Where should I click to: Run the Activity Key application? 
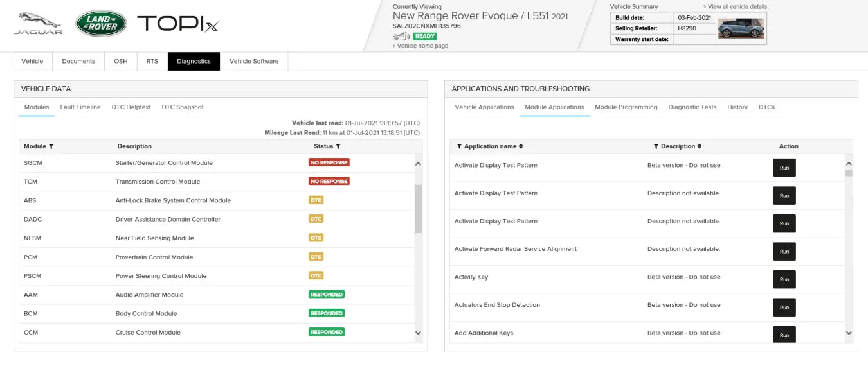click(784, 279)
